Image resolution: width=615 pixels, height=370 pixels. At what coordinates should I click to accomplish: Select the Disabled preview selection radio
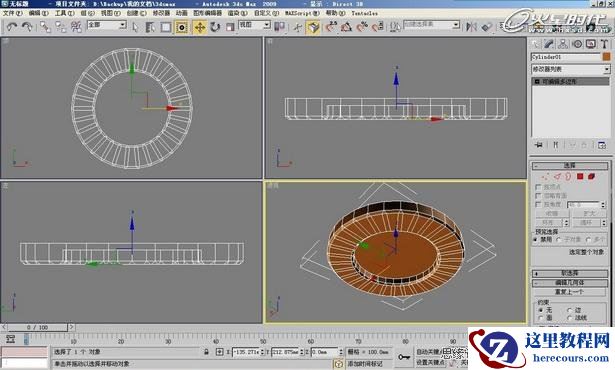[x=536, y=239]
